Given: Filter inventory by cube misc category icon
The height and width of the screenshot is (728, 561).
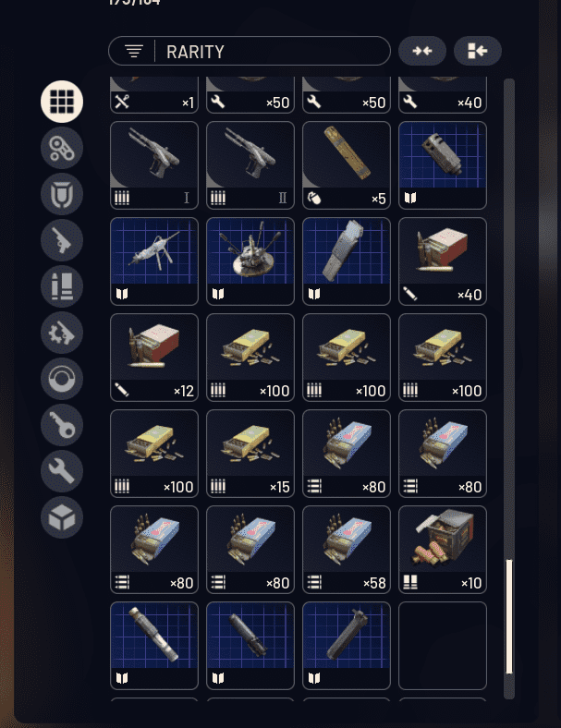Looking at the screenshot, I should click(x=62, y=517).
